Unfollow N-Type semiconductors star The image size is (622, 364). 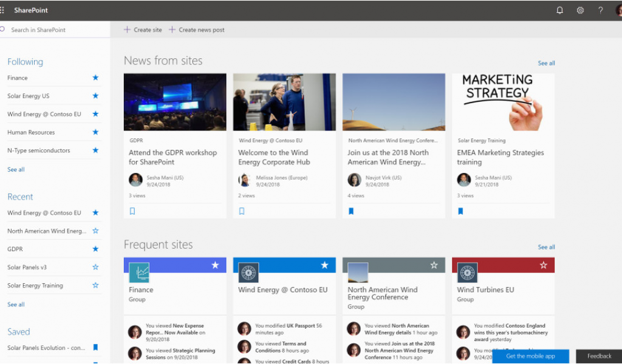[95, 150]
